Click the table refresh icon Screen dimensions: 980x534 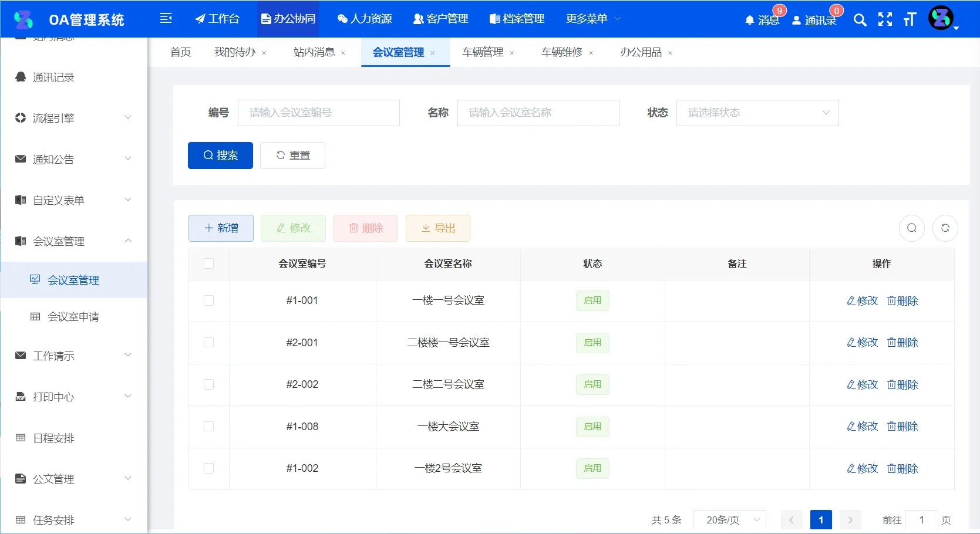945,228
